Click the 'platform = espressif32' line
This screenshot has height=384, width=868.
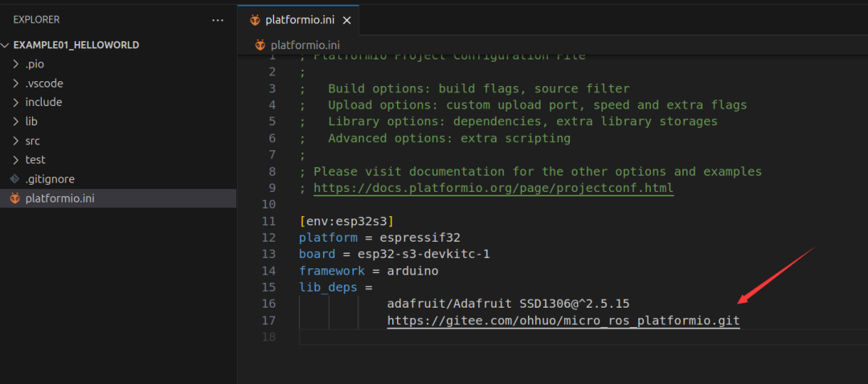(x=379, y=238)
